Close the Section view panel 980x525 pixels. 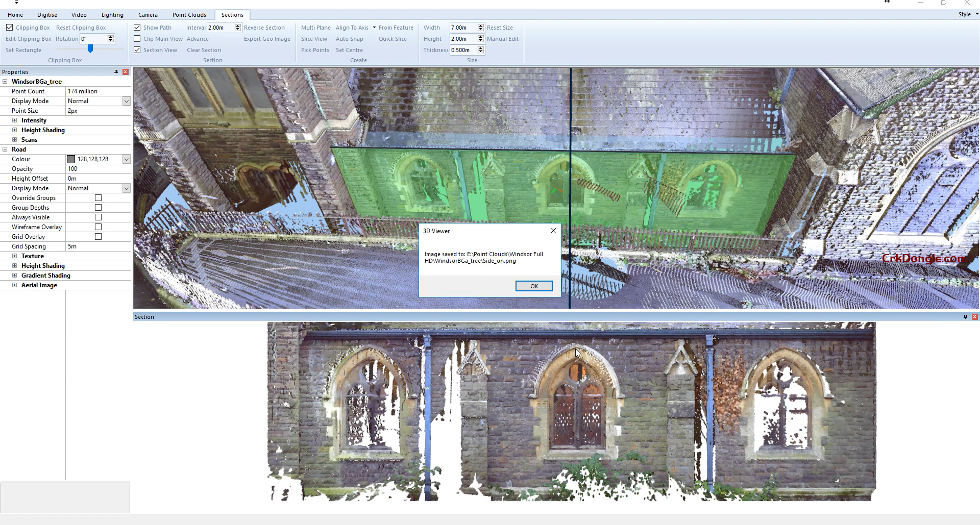pos(974,317)
